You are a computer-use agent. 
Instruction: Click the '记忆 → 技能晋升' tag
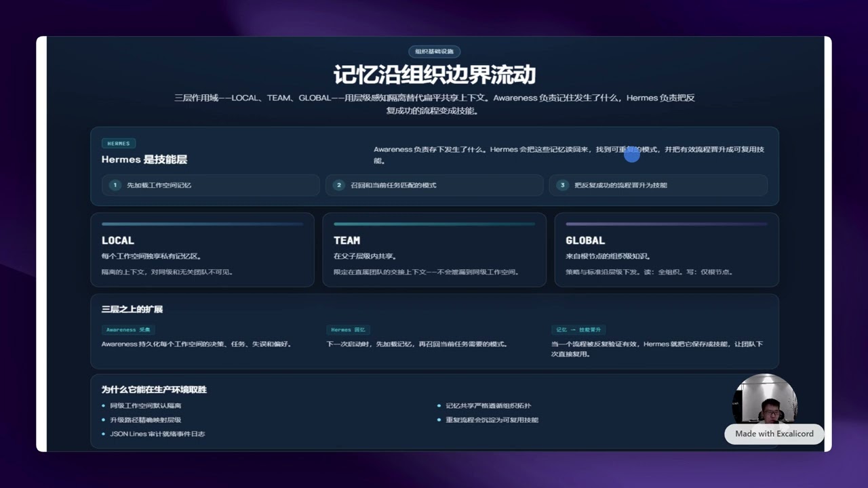[578, 330]
